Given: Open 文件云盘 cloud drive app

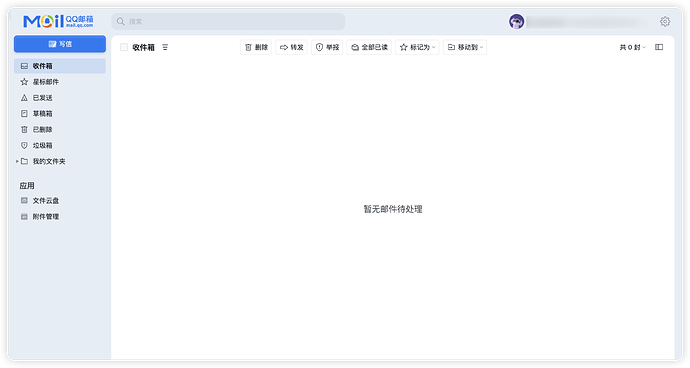Looking at the screenshot, I should tap(60, 201).
